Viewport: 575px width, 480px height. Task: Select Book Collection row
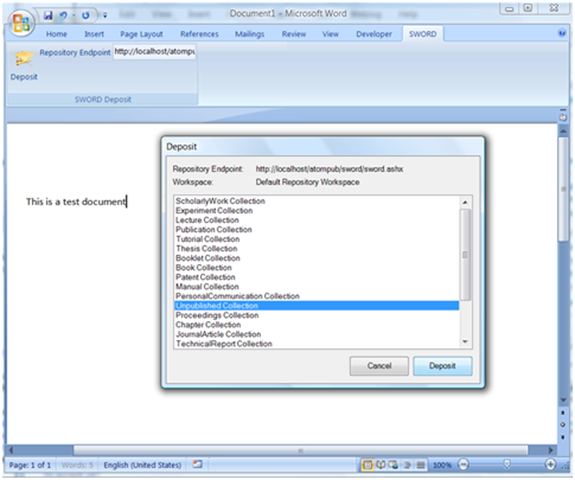317,268
